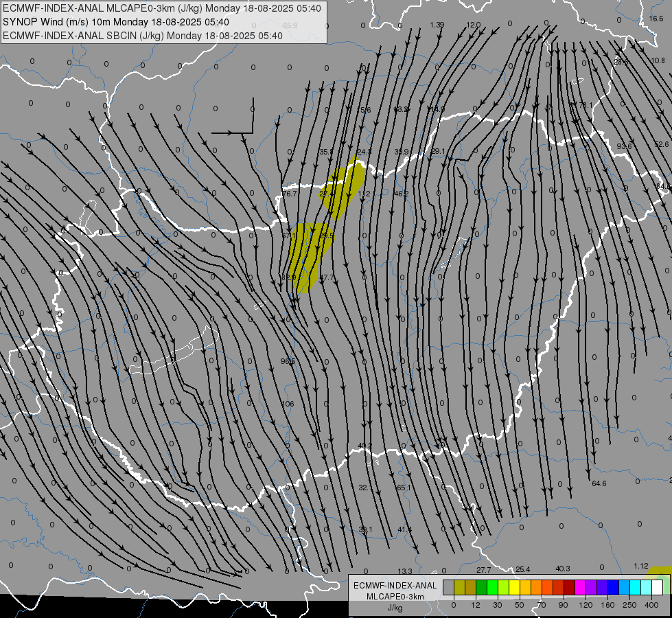
Task: Click the map value 64.6
Action: pos(599,484)
